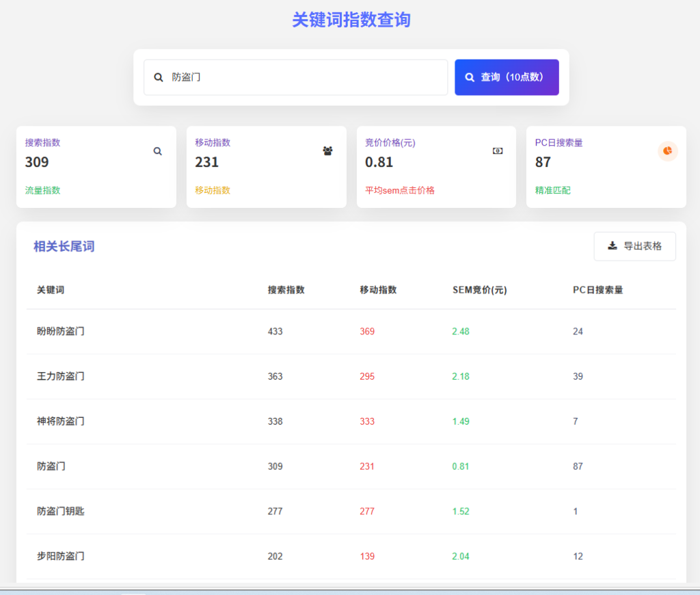
Task: Click the 关键词指数查询 page title
Action: coord(350,20)
